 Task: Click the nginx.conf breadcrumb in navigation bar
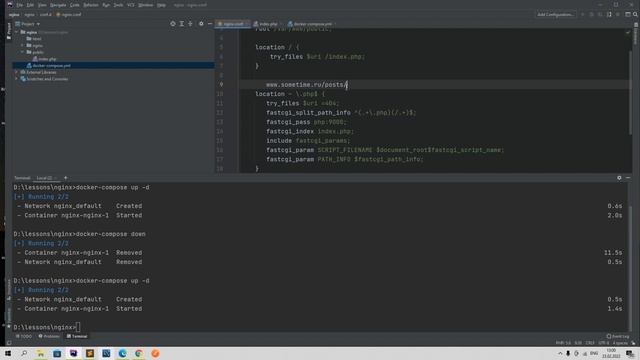coord(69,14)
